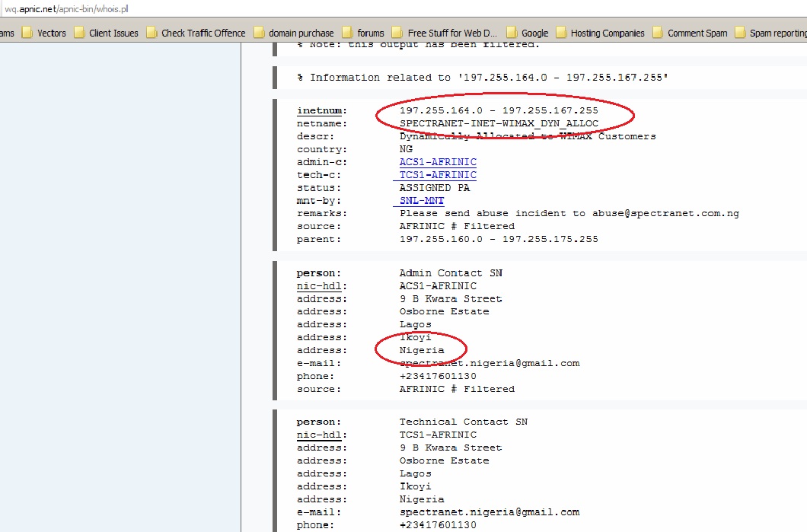This screenshot has height=532, width=807.
Task: Open Free Stuff for Web bookmark folder
Action: tap(444, 33)
